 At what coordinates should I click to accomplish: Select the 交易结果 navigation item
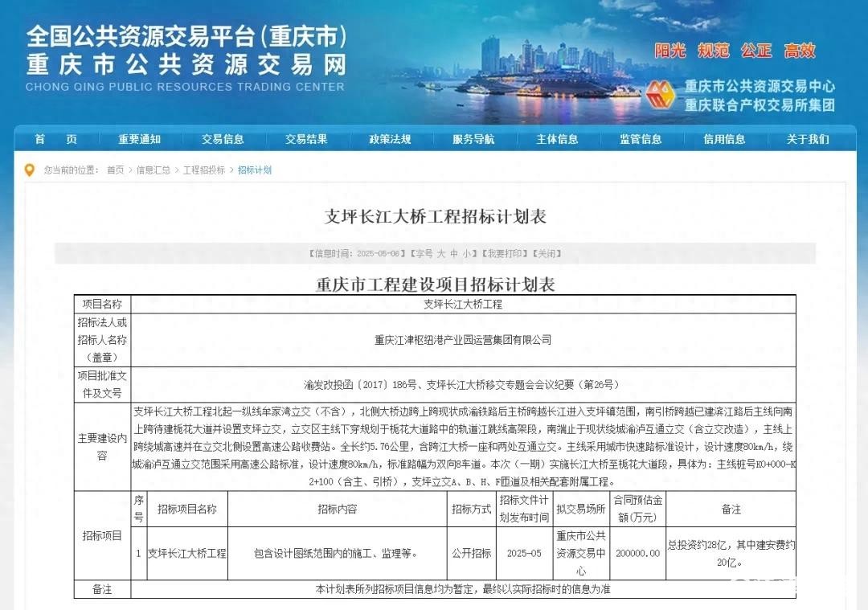307,139
